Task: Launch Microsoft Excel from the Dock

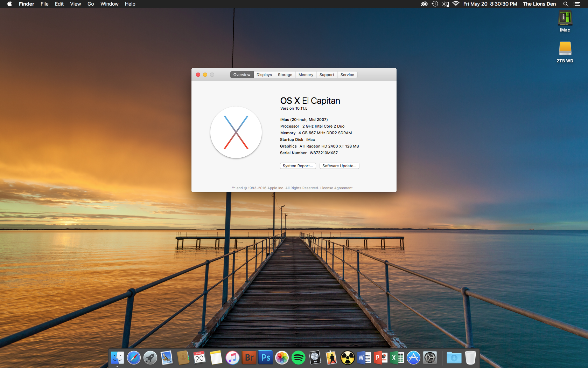Action: pos(397,357)
